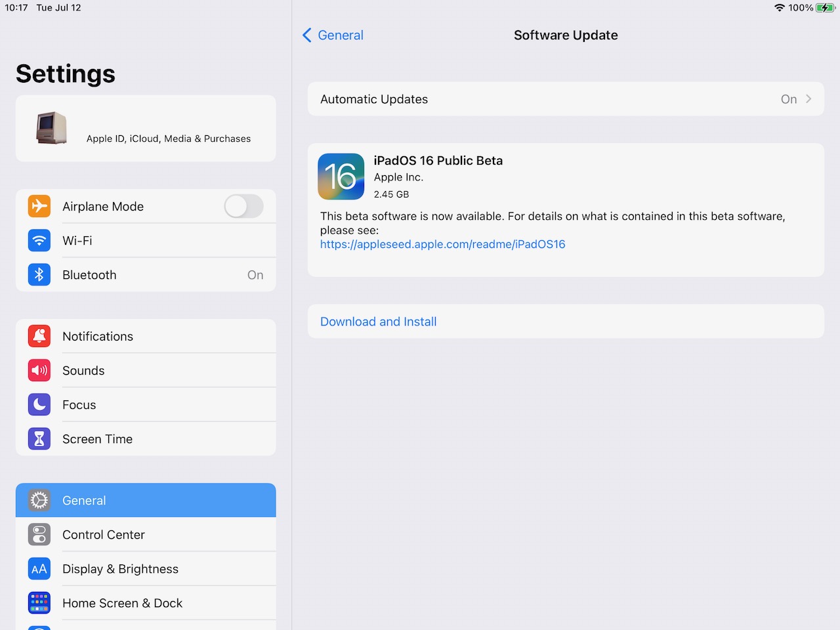Toggle the Airplane Mode switch
Image resolution: width=840 pixels, height=630 pixels.
coord(243,206)
